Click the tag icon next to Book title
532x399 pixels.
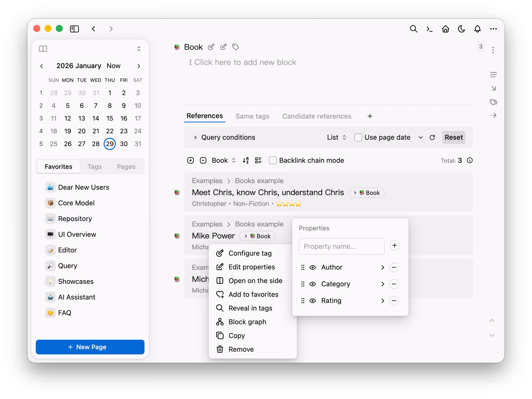236,47
